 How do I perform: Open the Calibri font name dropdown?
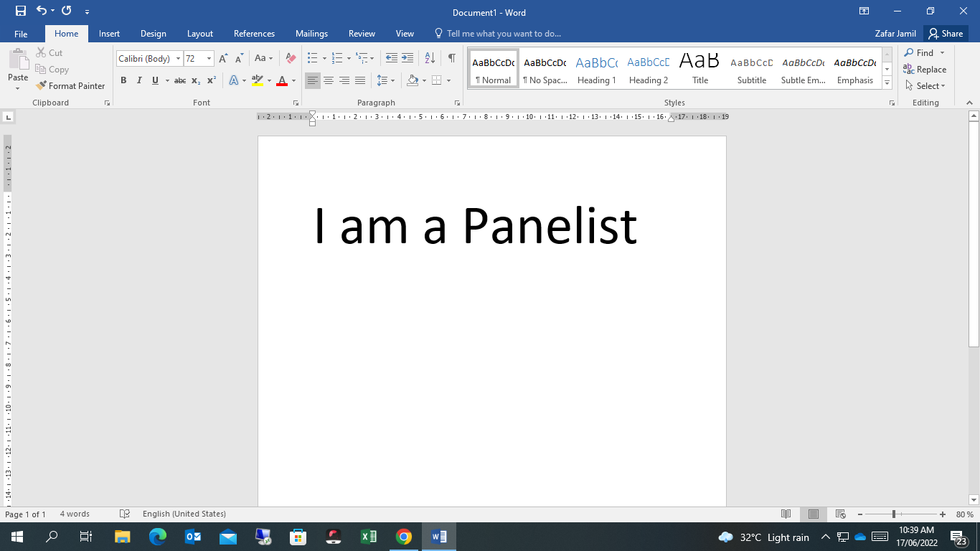178,59
